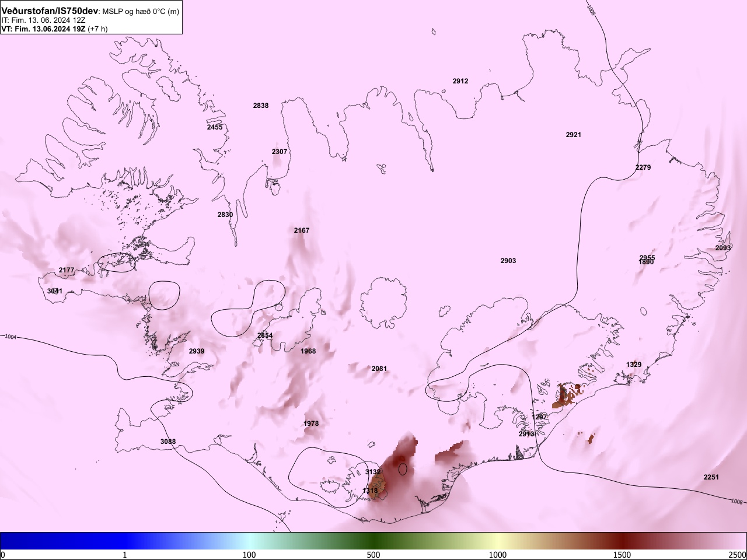Click the 2081 height label

point(379,369)
